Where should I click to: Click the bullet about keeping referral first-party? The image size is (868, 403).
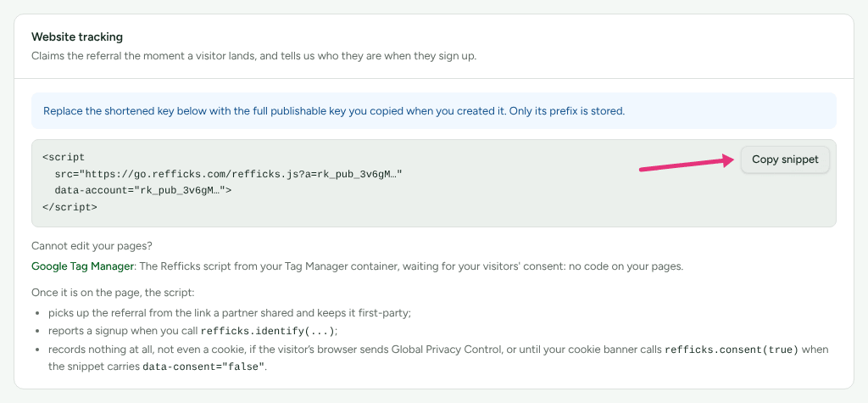(x=229, y=313)
